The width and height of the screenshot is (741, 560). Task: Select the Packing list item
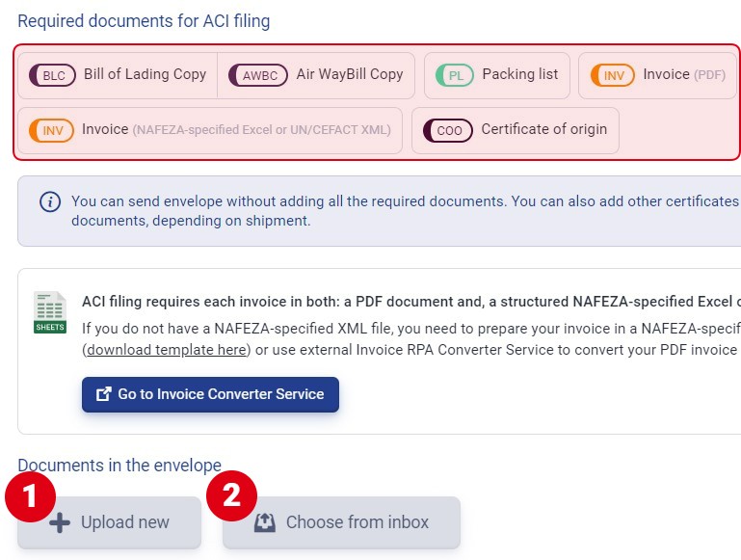497,75
